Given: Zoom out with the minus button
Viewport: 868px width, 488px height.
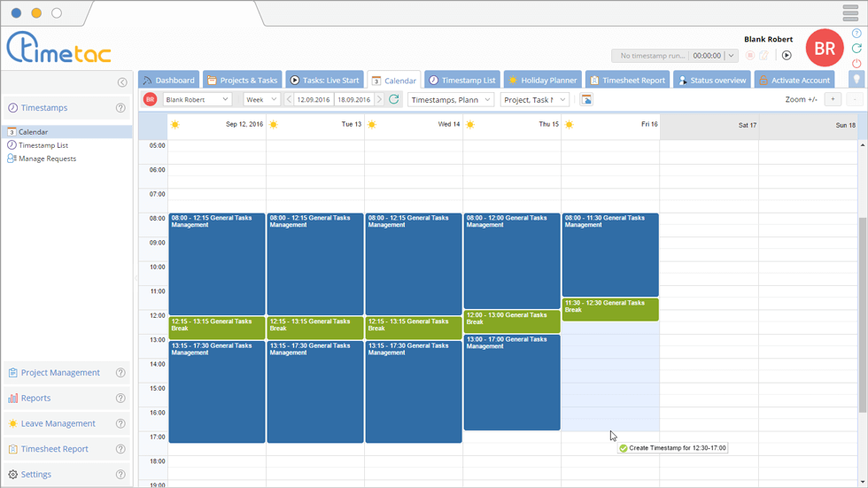Looking at the screenshot, I should click(855, 99).
